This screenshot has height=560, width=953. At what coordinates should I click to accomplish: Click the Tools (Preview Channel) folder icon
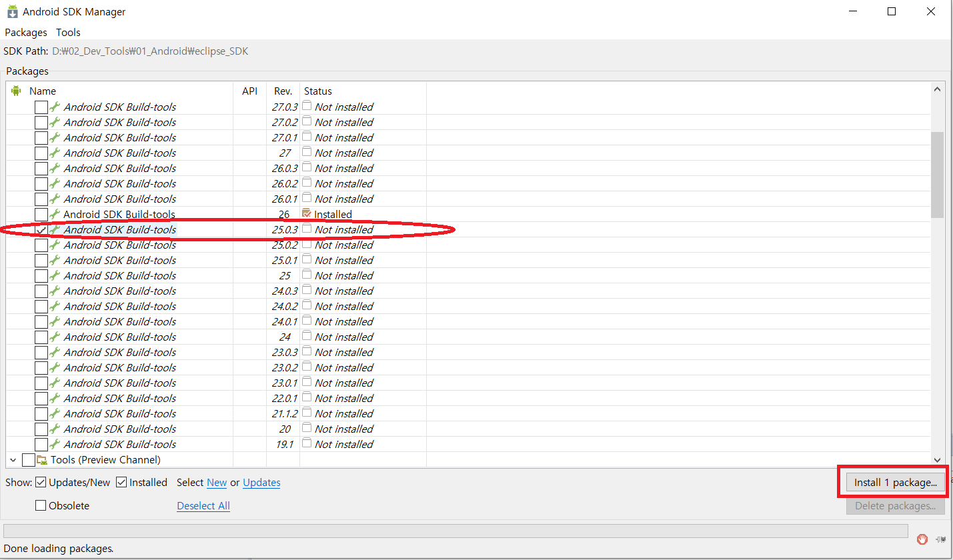[x=42, y=459]
